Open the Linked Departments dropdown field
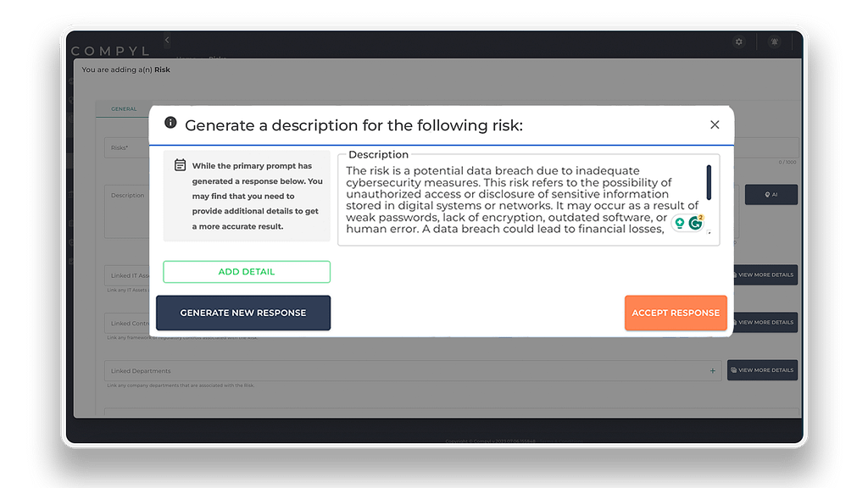 (x=407, y=370)
